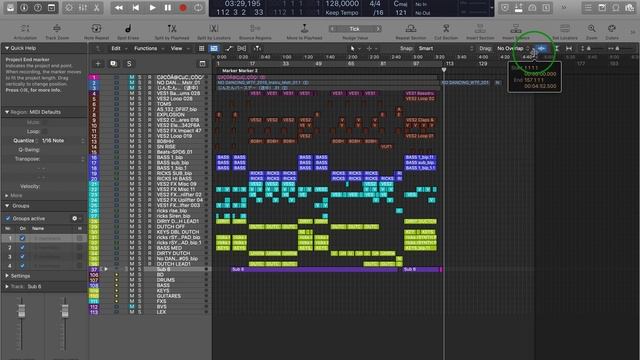640x360 pixels.
Task: Toggle the Inspector icon in control bar
Action: tap(24, 8)
